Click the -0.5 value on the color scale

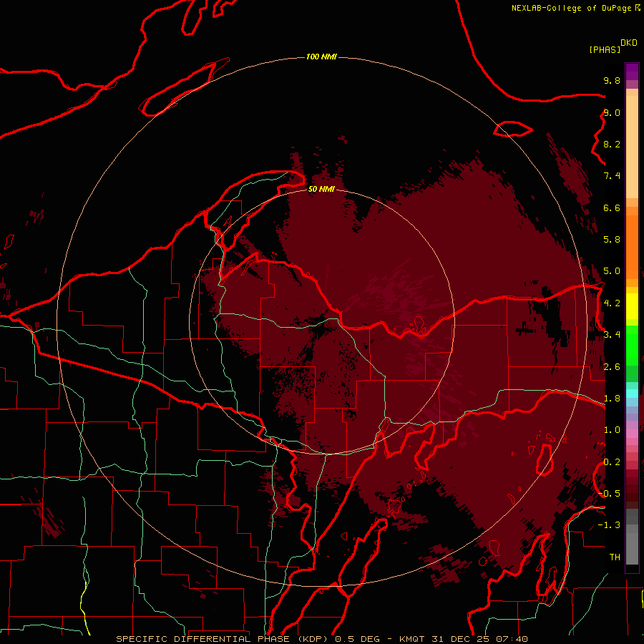click(x=609, y=494)
